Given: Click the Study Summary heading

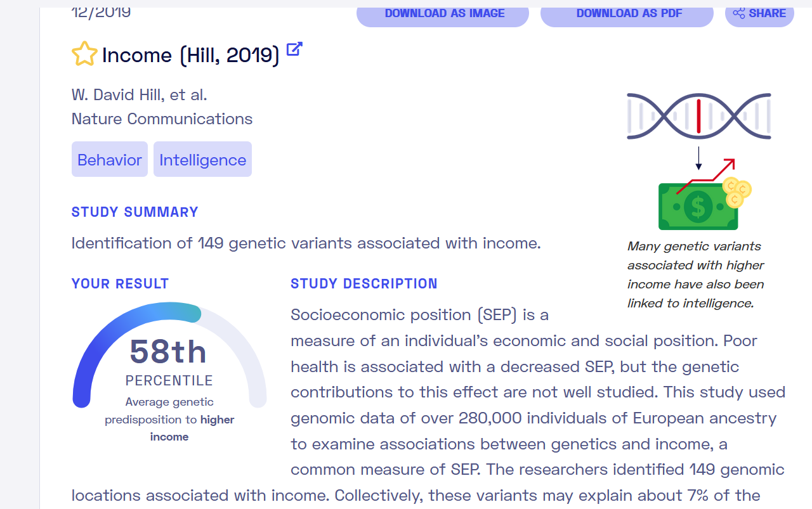Looking at the screenshot, I should 135,212.
